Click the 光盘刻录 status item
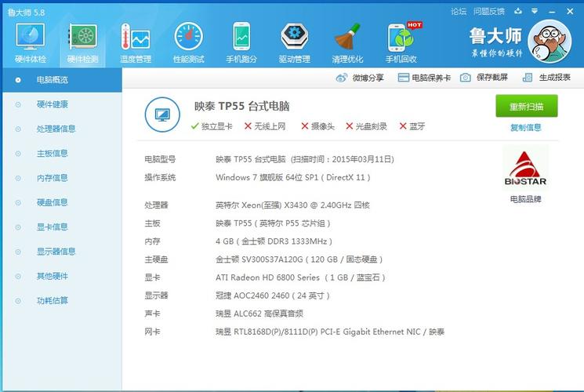This screenshot has height=392, width=584. click(366, 126)
